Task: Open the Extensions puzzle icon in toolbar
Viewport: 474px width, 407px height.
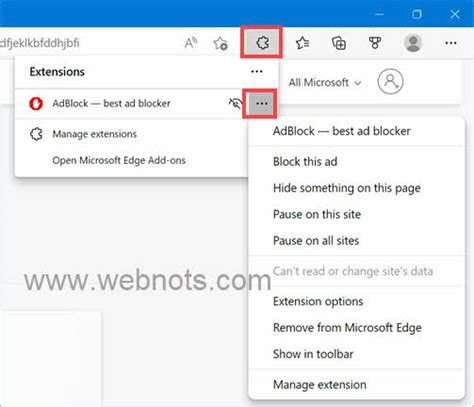Action: [262, 43]
